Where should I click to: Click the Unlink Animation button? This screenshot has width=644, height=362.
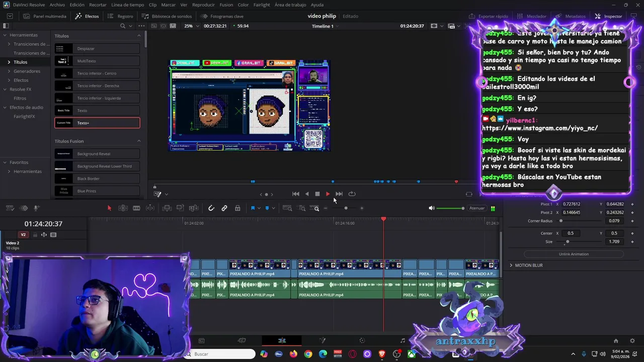click(x=574, y=254)
